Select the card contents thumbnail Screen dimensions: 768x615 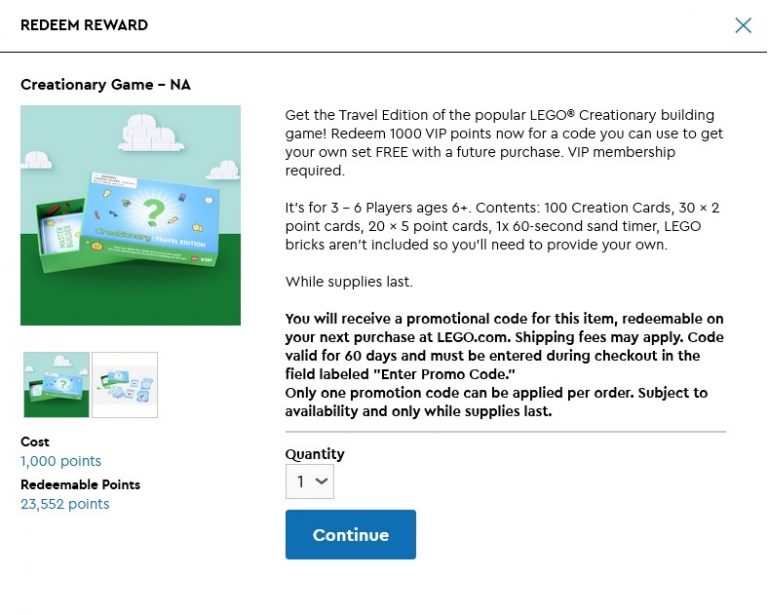tap(125, 385)
